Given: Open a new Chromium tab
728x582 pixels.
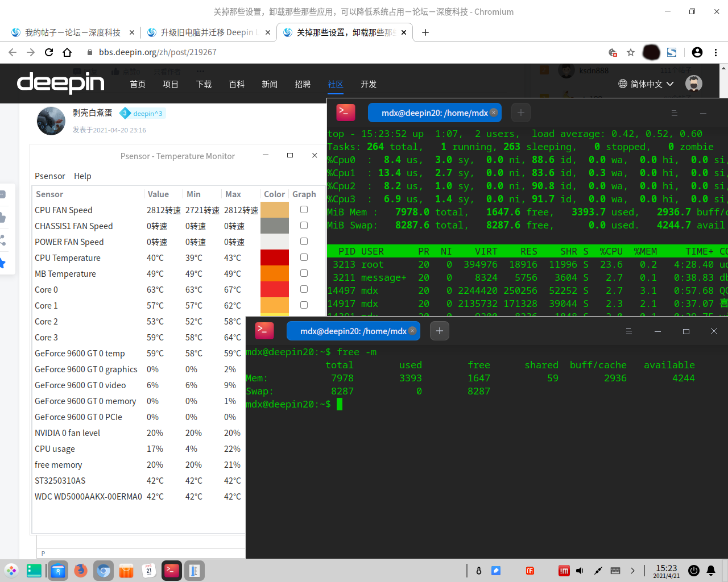Looking at the screenshot, I should tap(425, 32).
